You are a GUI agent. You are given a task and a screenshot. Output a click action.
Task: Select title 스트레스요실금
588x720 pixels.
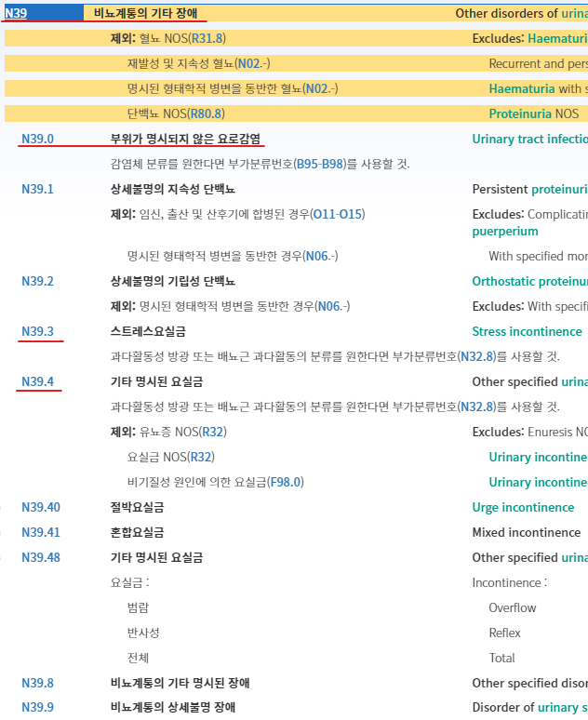tap(148, 331)
